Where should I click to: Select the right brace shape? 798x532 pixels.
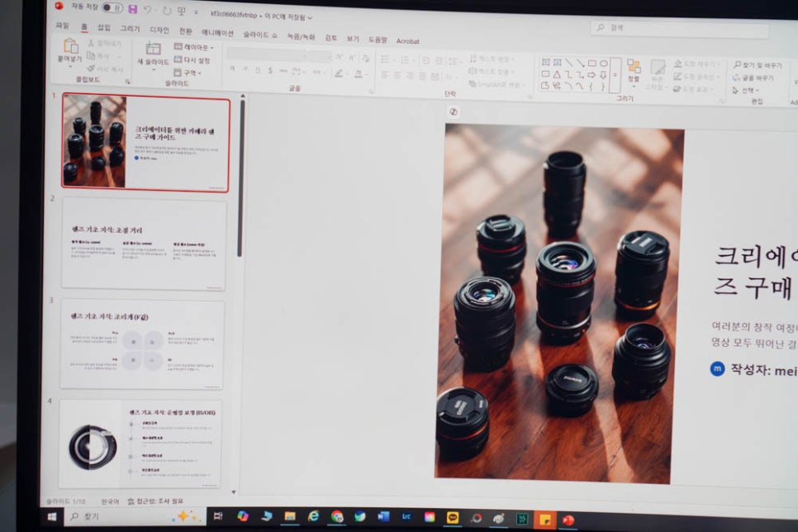pos(603,87)
